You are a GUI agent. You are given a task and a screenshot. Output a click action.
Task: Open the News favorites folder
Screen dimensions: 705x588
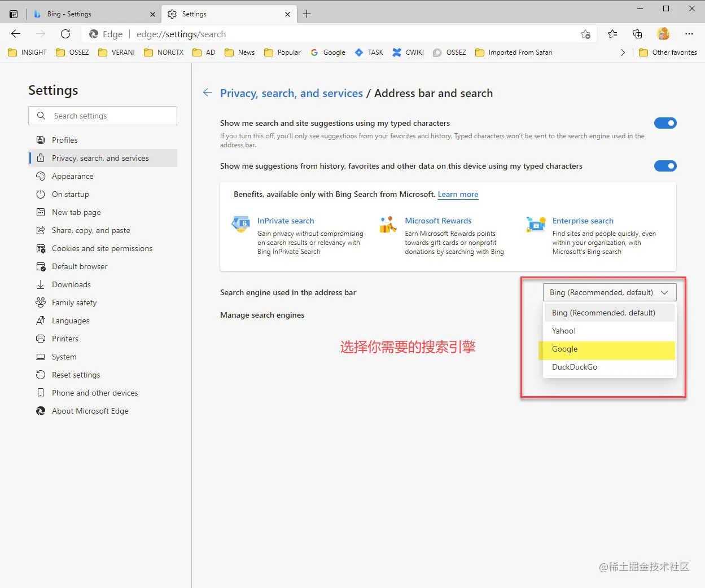coord(240,52)
